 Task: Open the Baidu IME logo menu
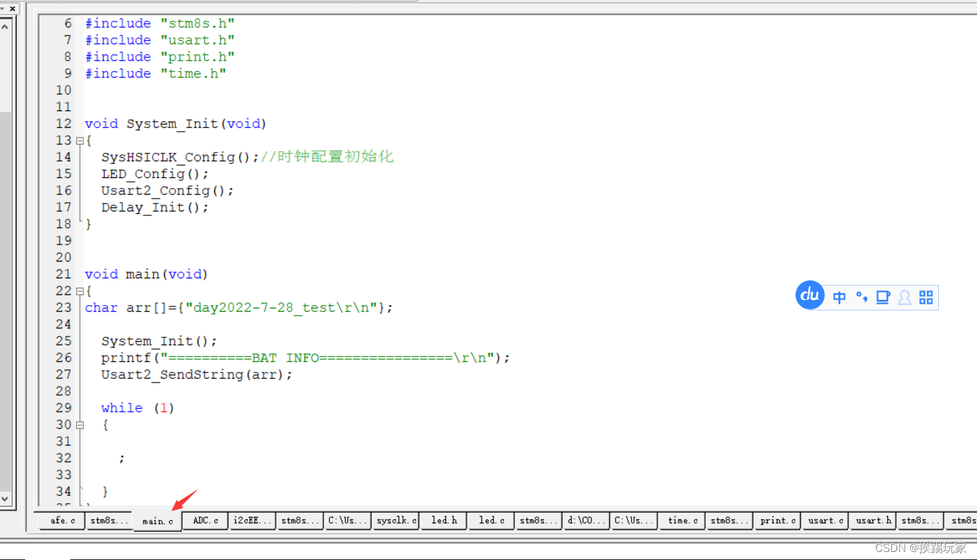[810, 295]
